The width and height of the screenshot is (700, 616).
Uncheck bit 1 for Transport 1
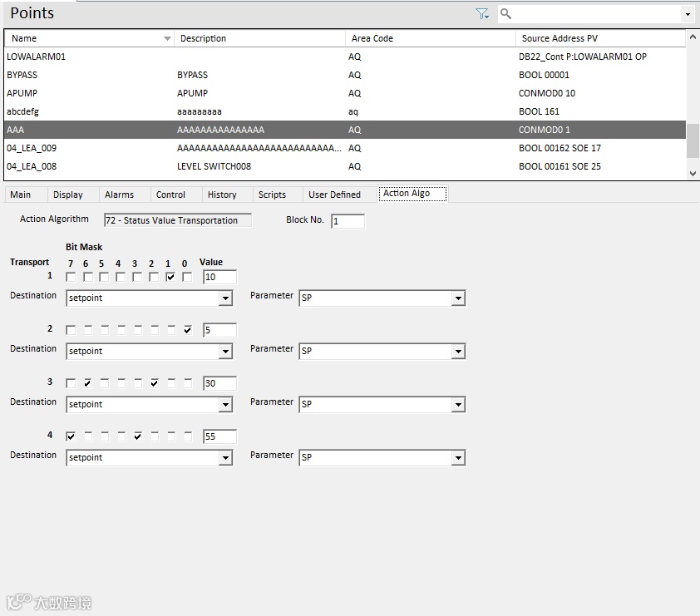pos(170,277)
